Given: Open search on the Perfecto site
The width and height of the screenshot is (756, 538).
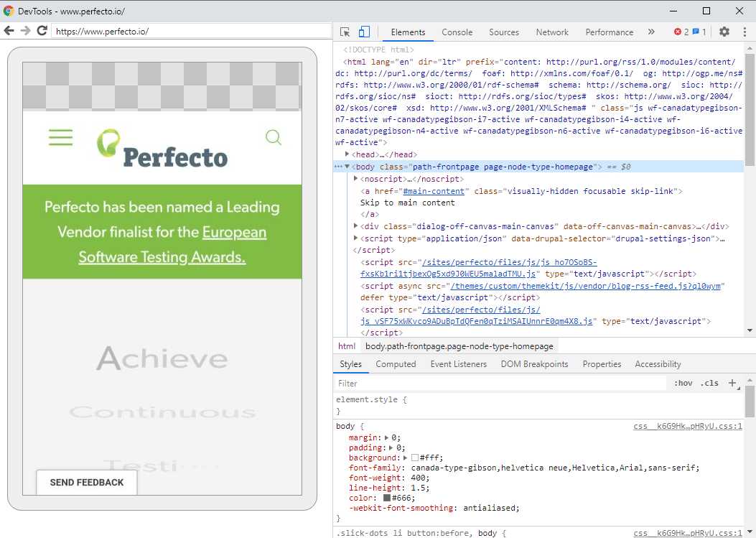Looking at the screenshot, I should point(274,137).
